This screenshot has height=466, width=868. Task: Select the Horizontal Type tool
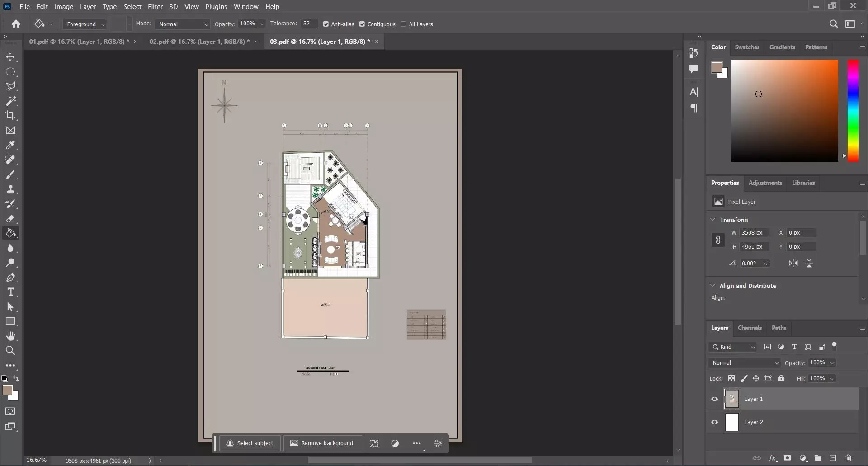[10, 292]
